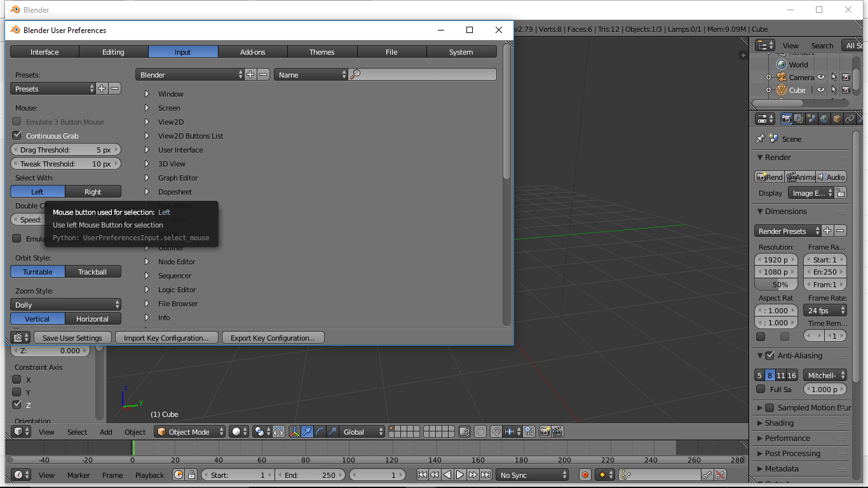Screen dimensions: 868x488
Task: Open the No Sync playback dropdown
Action: pos(532,475)
